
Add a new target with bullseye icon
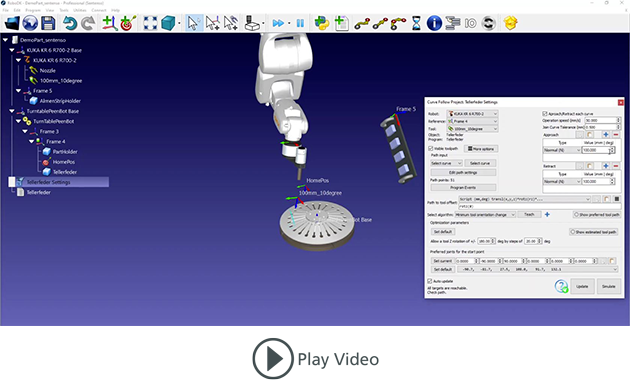pyautogui.click(x=128, y=23)
